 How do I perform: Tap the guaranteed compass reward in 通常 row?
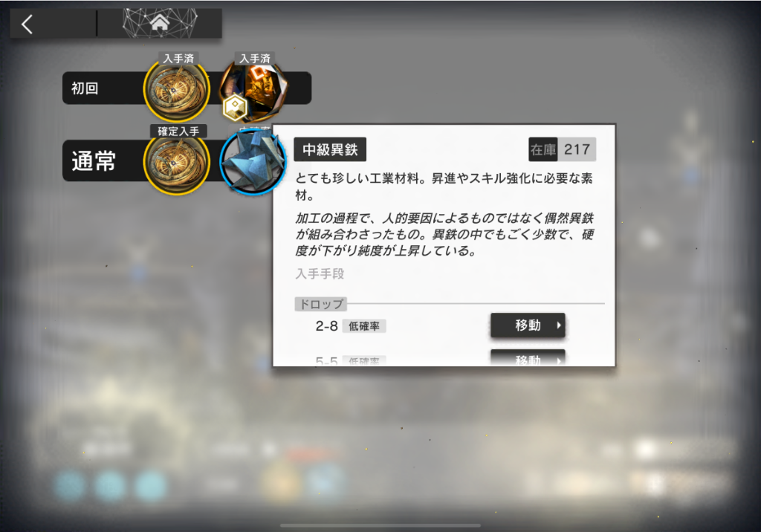177,162
